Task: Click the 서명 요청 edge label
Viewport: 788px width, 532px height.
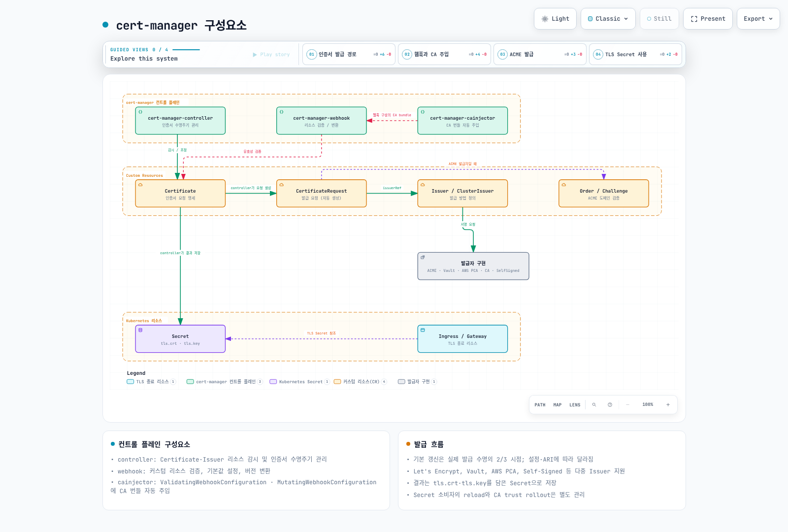Action: point(468,225)
